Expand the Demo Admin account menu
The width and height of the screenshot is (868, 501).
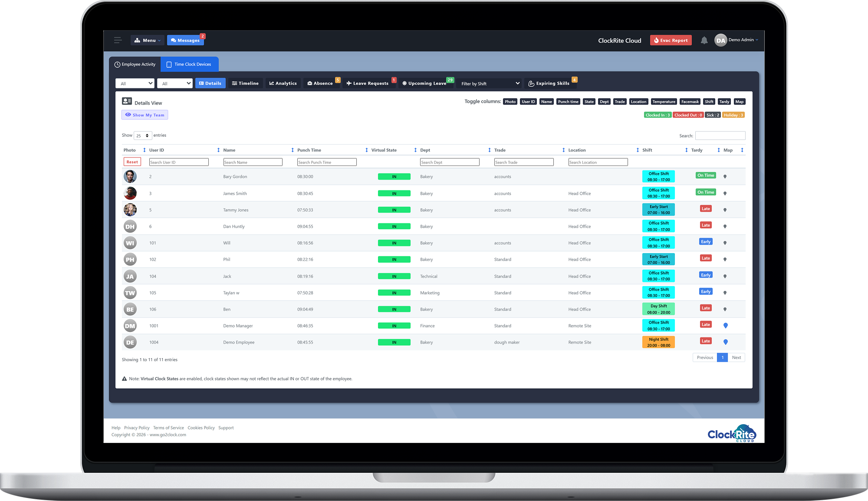pyautogui.click(x=743, y=40)
